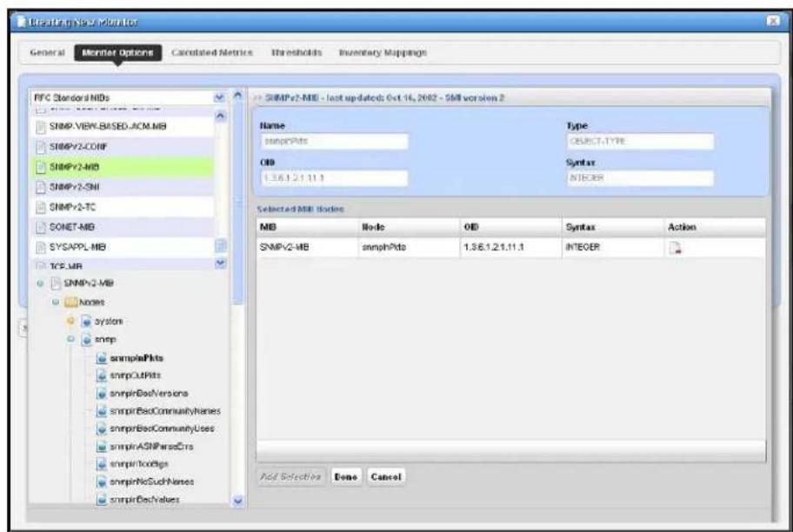Open the RFC Standard MIBs dropdown
Screen dimensions: 793x532
219,97
